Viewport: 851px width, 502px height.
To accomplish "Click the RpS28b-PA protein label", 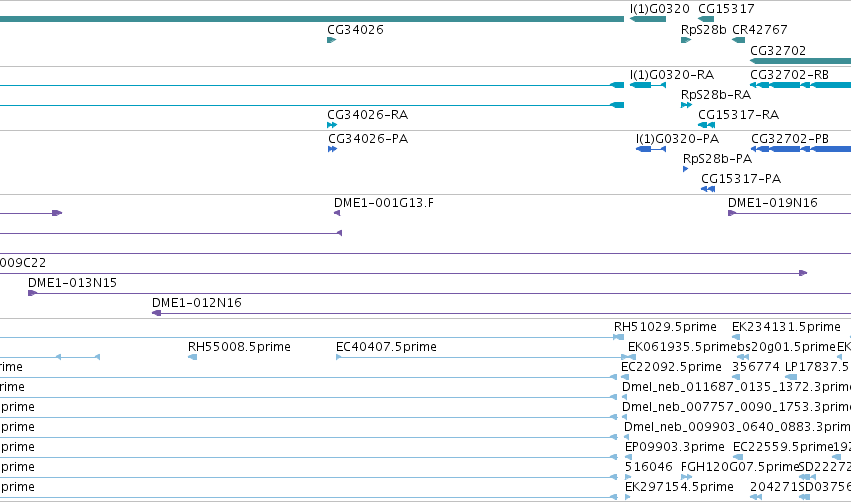I will pos(717,159).
